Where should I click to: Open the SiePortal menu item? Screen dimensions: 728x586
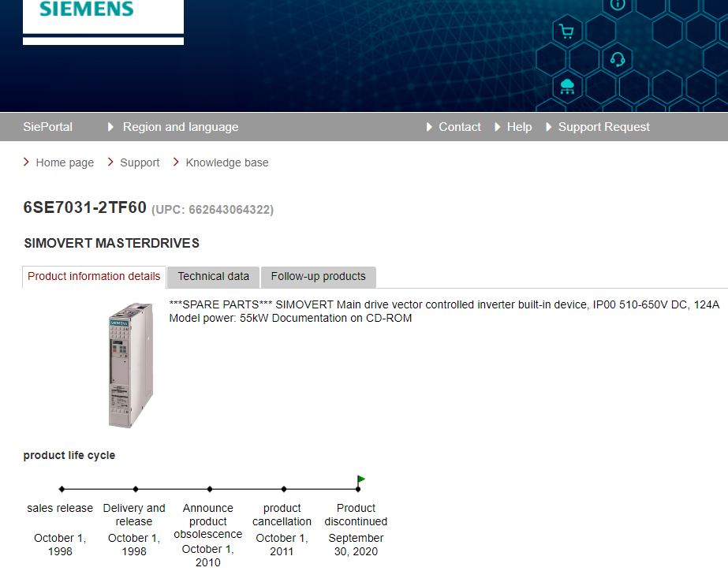tap(47, 127)
